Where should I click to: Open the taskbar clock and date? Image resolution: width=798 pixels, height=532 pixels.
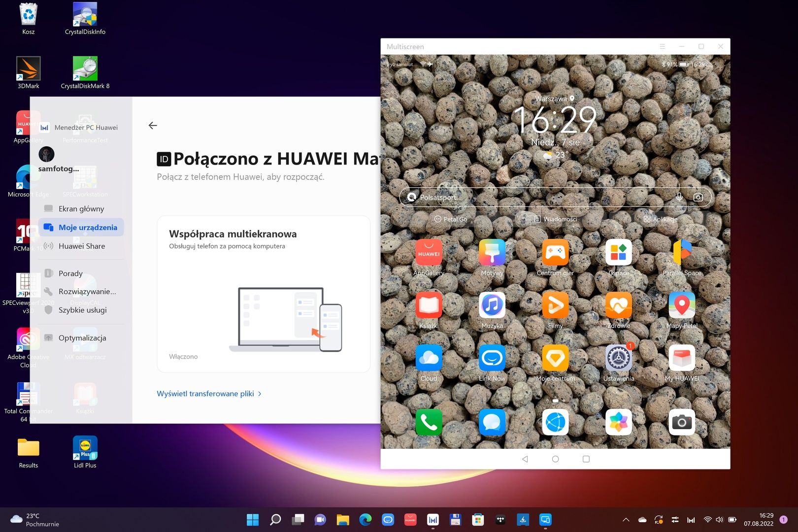tap(759, 520)
